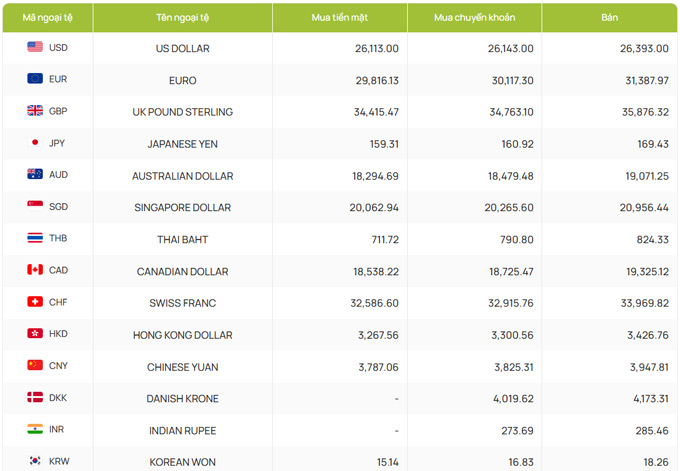680x471 pixels.
Task: Select the India flag icon for INR
Action: tap(35, 429)
